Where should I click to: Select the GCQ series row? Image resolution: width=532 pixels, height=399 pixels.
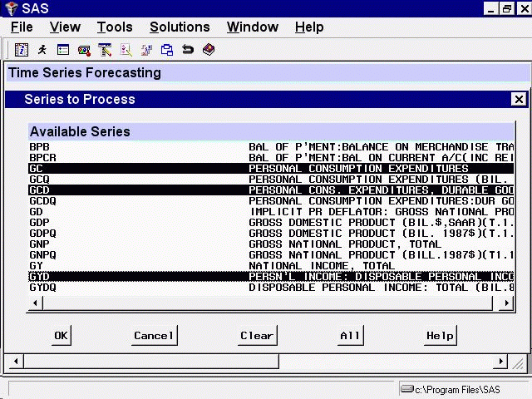271,180
